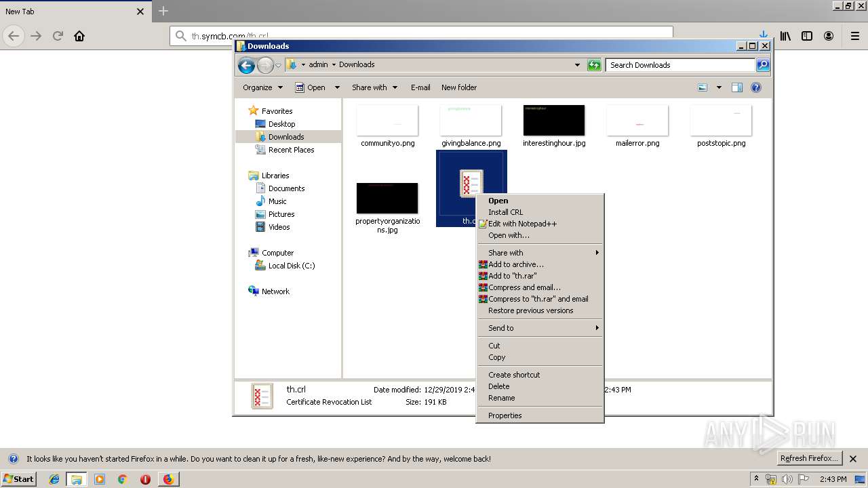868x488 pixels.
Task: Click the Explorer Back arrow button
Action: pyautogui.click(x=246, y=65)
